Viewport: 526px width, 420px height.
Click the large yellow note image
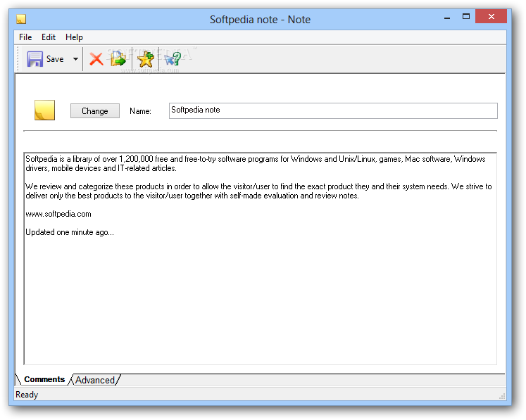(44, 110)
